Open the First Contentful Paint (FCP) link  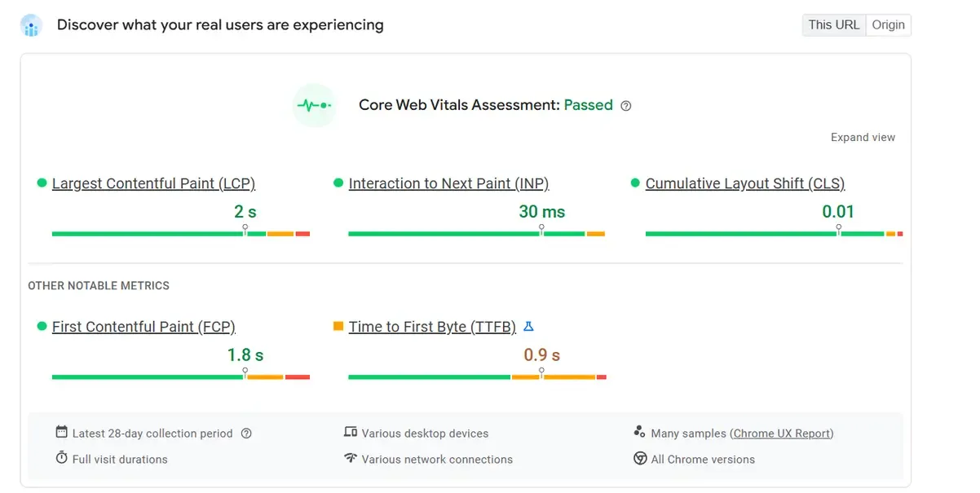click(143, 326)
